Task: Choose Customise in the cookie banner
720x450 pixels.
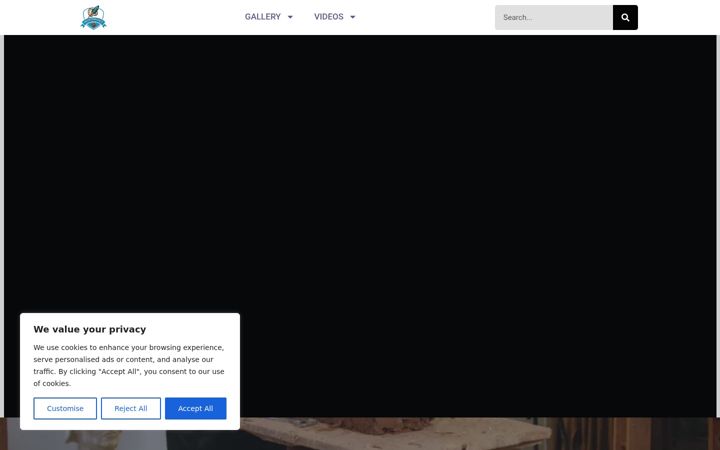Action: point(65,408)
